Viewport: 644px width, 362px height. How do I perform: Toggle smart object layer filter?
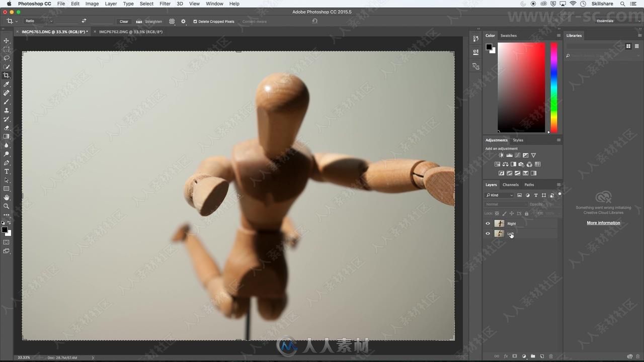(552, 195)
